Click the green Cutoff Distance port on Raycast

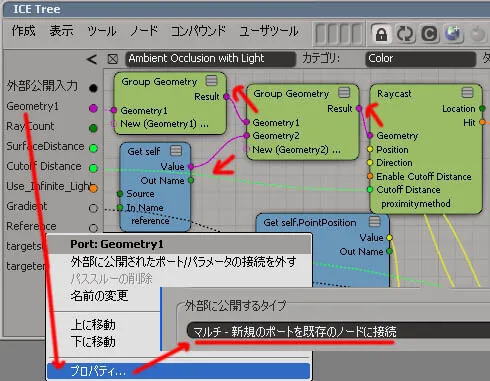coord(370,190)
